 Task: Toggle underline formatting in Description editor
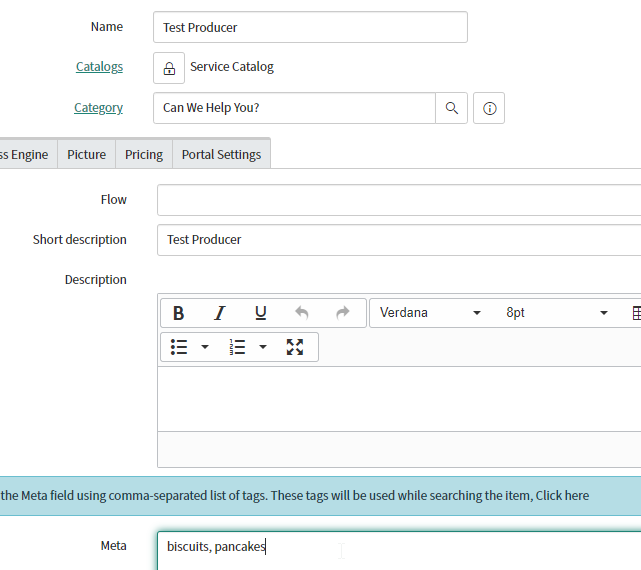tap(260, 313)
